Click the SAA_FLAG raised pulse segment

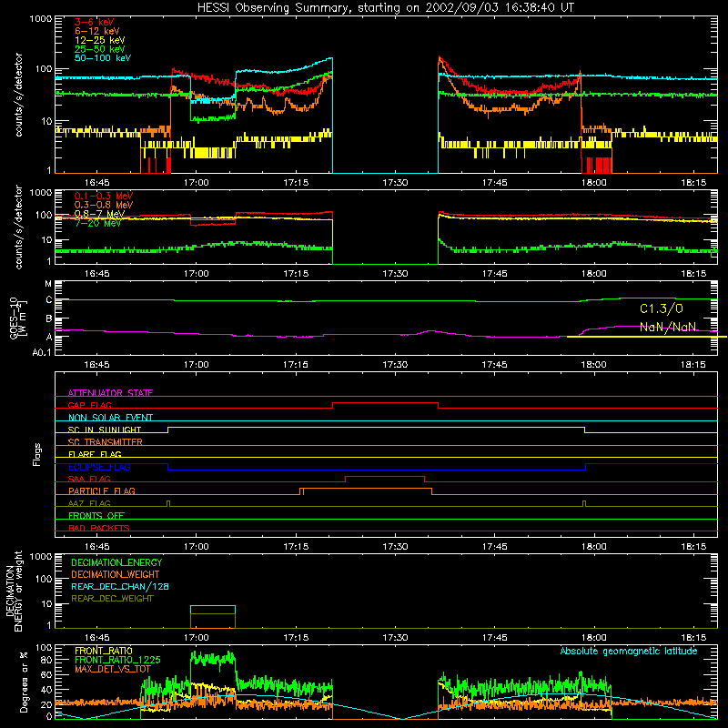pos(385,476)
